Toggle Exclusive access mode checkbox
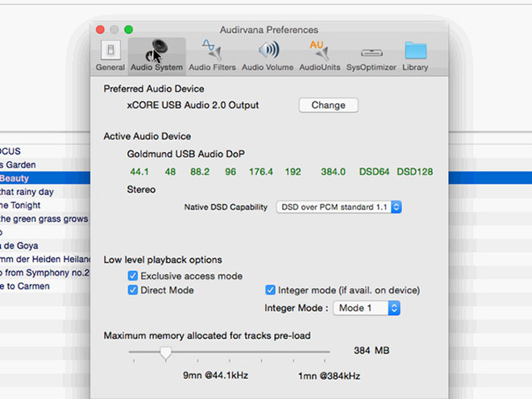This screenshot has width=532, height=399. pos(133,276)
